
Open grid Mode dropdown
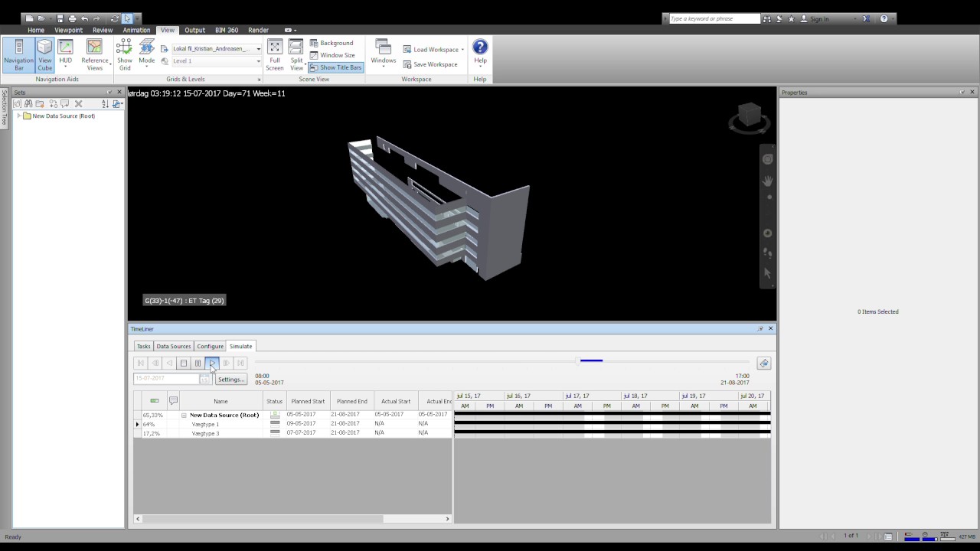click(146, 55)
